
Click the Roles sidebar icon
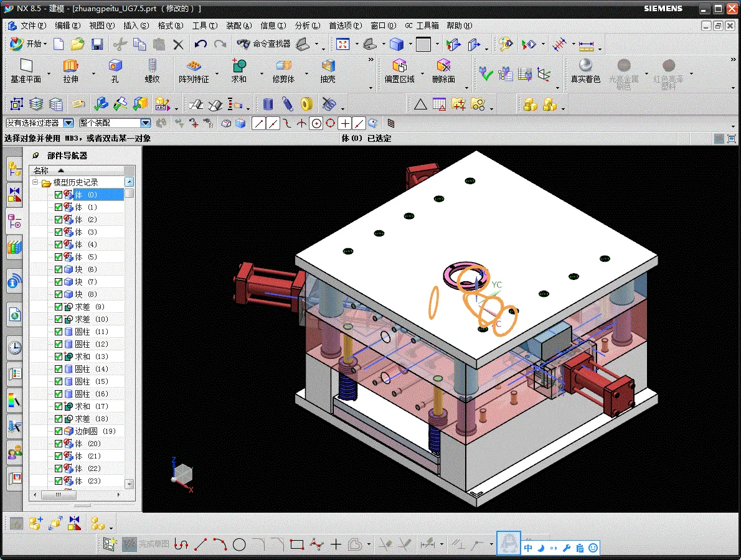(15, 453)
